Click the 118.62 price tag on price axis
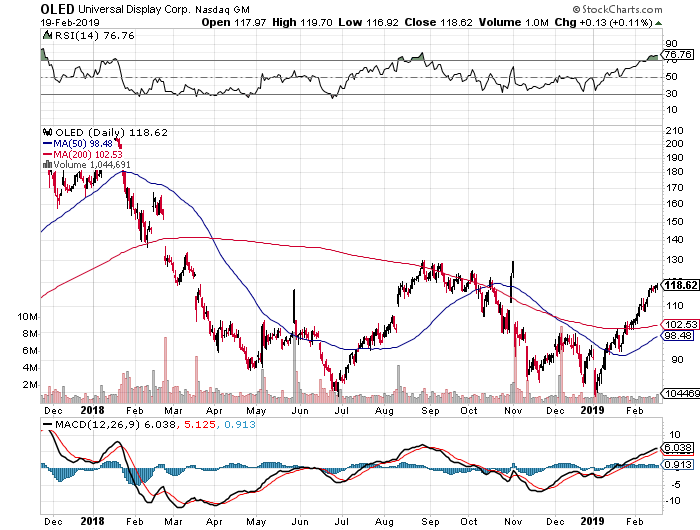The image size is (700, 530). [680, 285]
